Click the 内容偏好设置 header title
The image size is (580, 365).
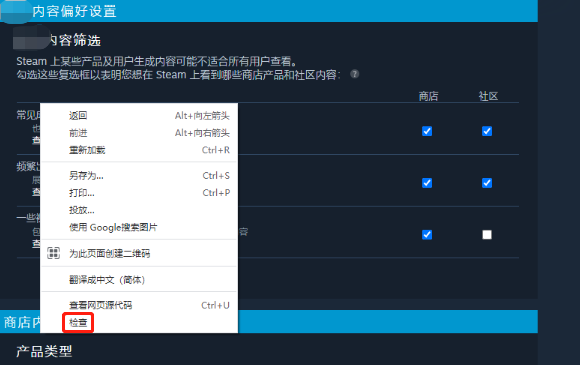click(74, 11)
